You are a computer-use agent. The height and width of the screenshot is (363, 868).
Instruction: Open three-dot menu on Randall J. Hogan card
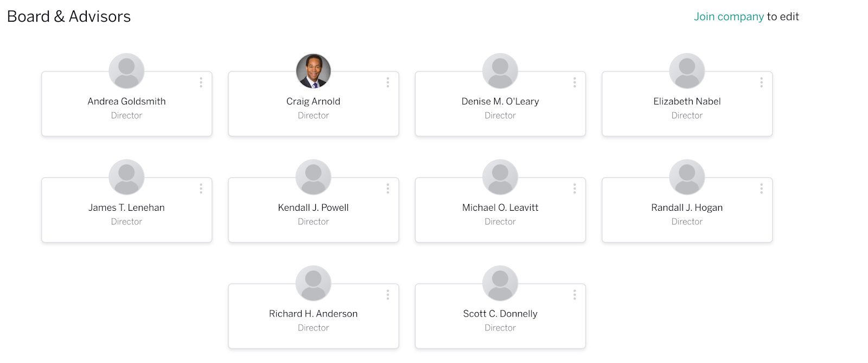click(761, 189)
